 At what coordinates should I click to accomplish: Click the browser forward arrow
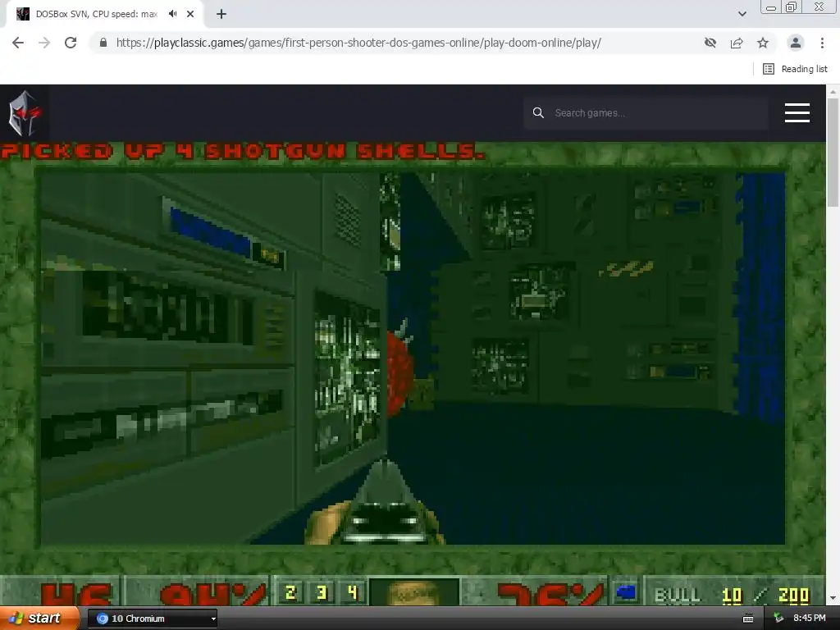[44, 43]
